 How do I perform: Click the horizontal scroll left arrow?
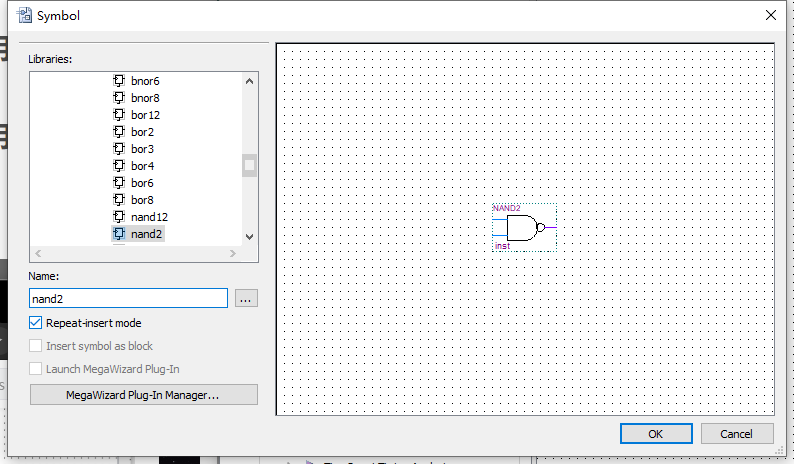(38, 253)
